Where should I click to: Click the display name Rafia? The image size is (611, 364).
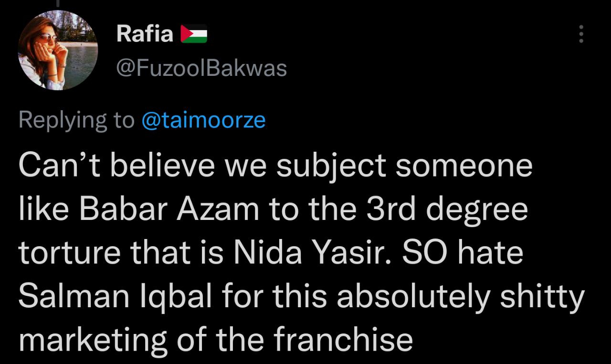pos(145,34)
